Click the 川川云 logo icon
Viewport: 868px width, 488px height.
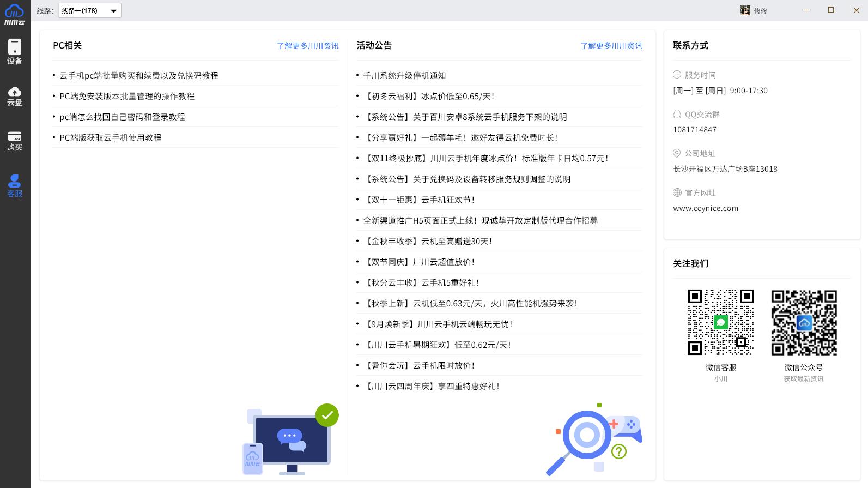pyautogui.click(x=15, y=14)
